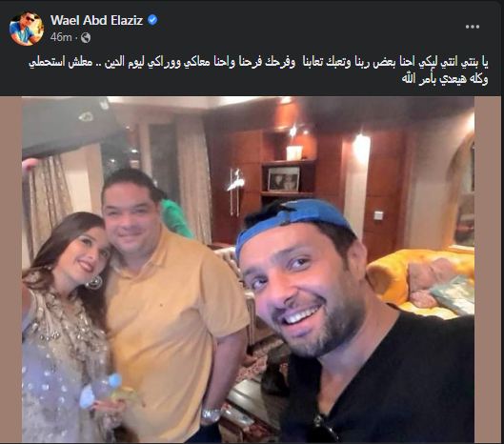
Task: Click the 46m post timestamp
Action: click(61, 37)
